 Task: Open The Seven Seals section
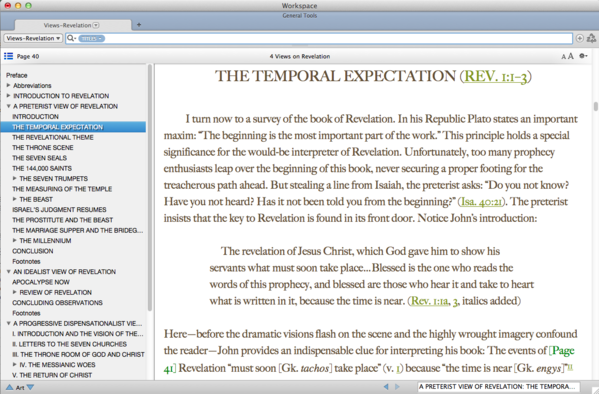coord(39,158)
